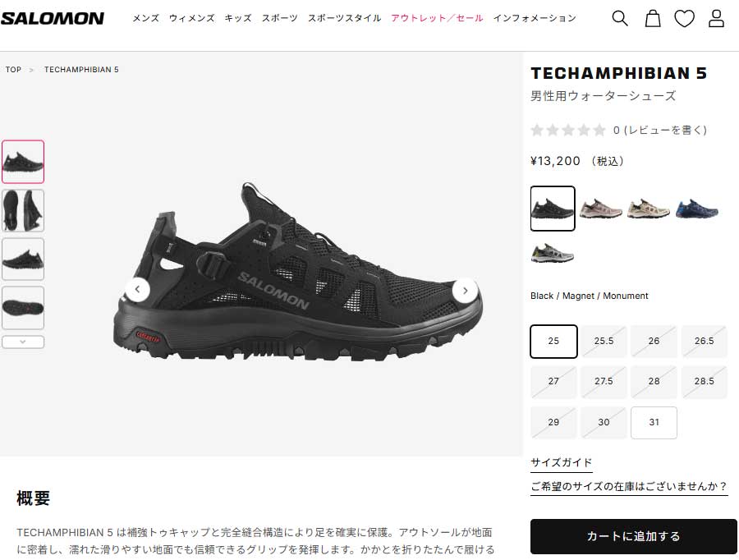The height and width of the screenshot is (560, 739).
Task: Add item to cart with カートに追加する
Action: point(633,536)
